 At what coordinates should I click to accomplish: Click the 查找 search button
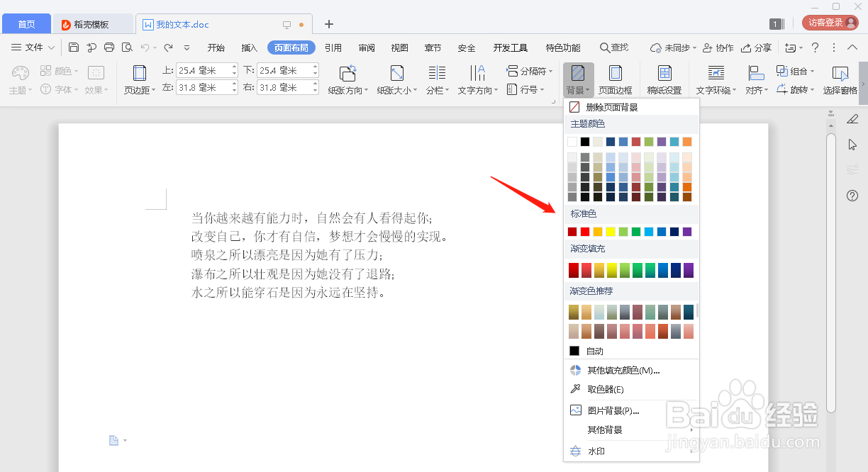(x=614, y=47)
